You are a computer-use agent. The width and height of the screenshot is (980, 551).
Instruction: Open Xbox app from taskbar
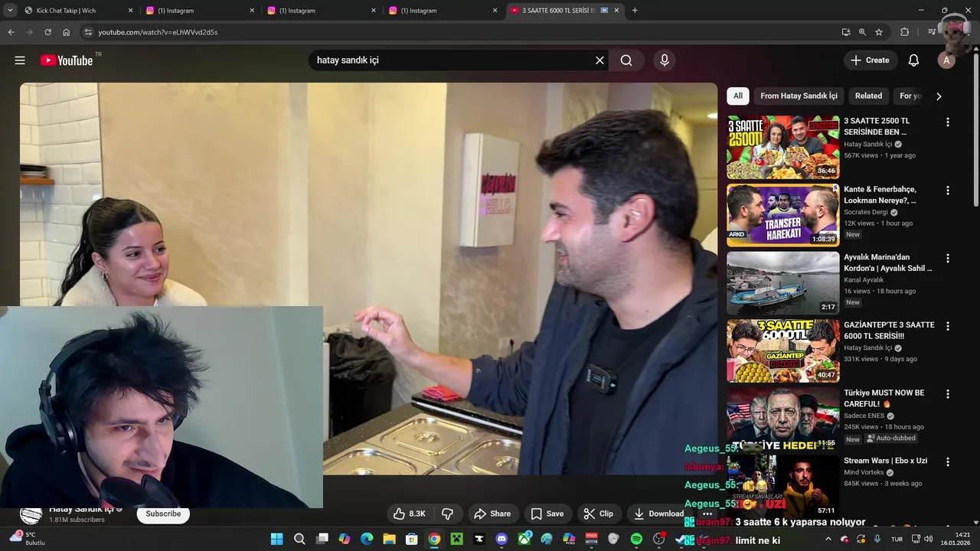(524, 539)
